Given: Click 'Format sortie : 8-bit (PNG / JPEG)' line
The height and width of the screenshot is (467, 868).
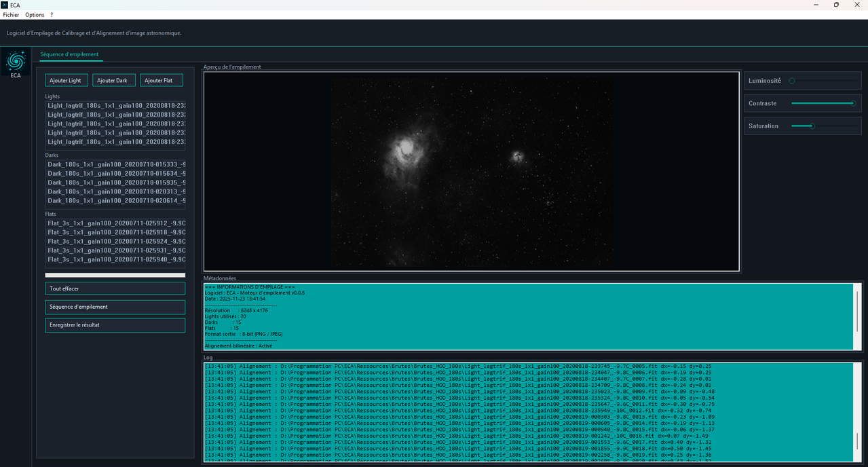Looking at the screenshot, I should pos(243,334).
